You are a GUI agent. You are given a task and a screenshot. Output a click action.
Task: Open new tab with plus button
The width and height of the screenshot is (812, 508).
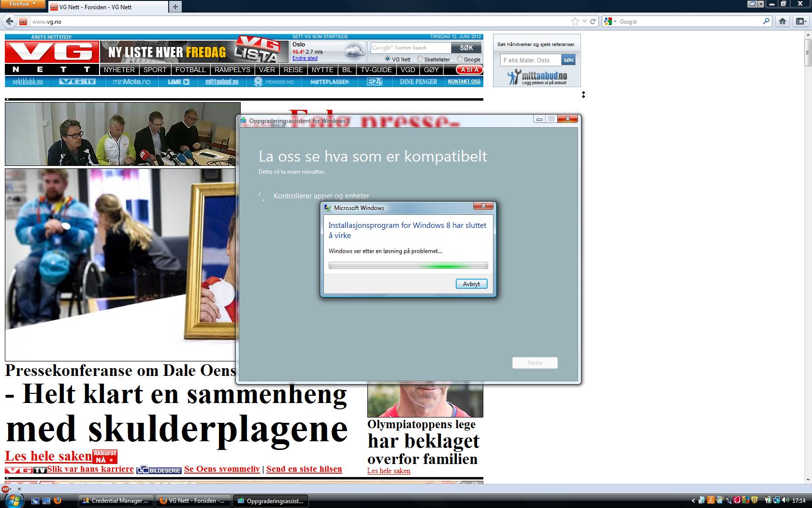point(175,7)
